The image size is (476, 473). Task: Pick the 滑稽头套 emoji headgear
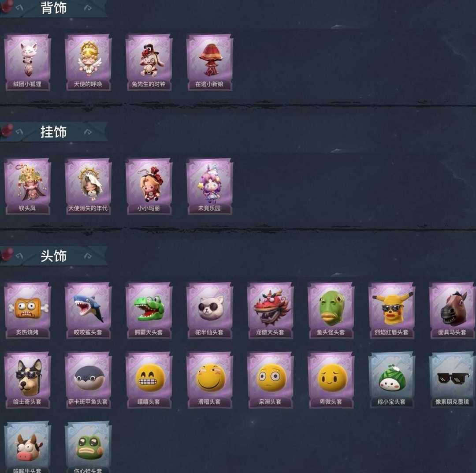(209, 380)
